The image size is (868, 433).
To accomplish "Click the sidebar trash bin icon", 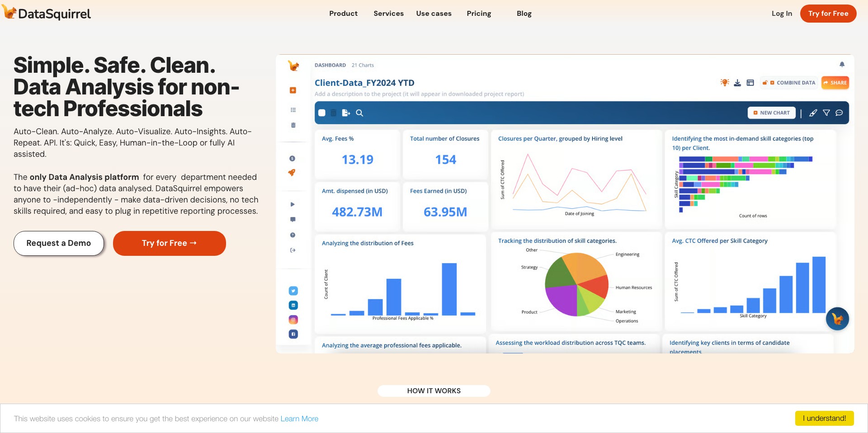I will click(x=293, y=125).
